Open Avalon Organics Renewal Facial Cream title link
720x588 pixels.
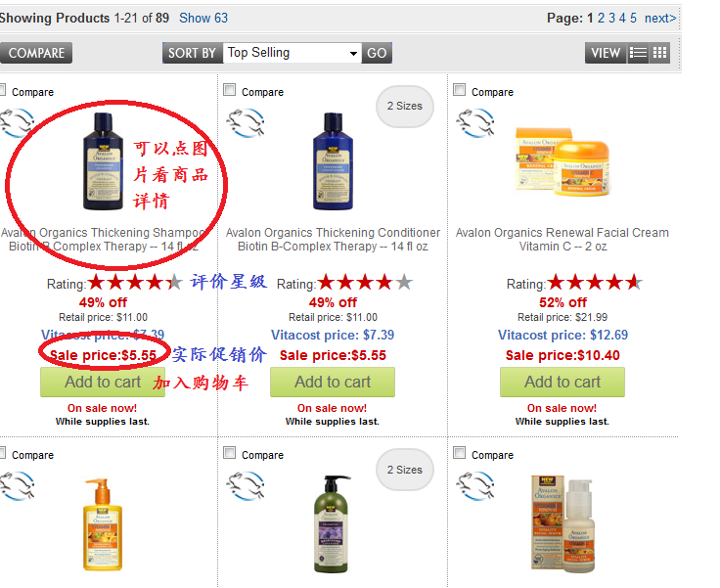562,240
